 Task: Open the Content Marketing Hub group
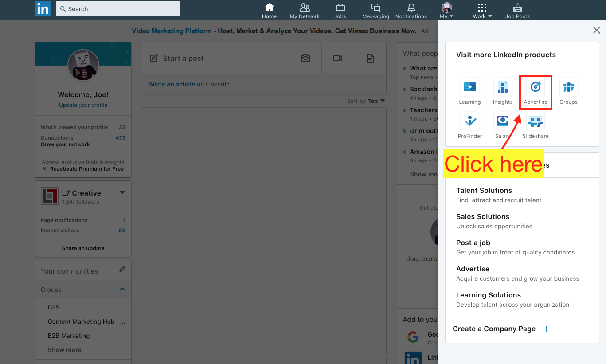pyautogui.click(x=86, y=321)
